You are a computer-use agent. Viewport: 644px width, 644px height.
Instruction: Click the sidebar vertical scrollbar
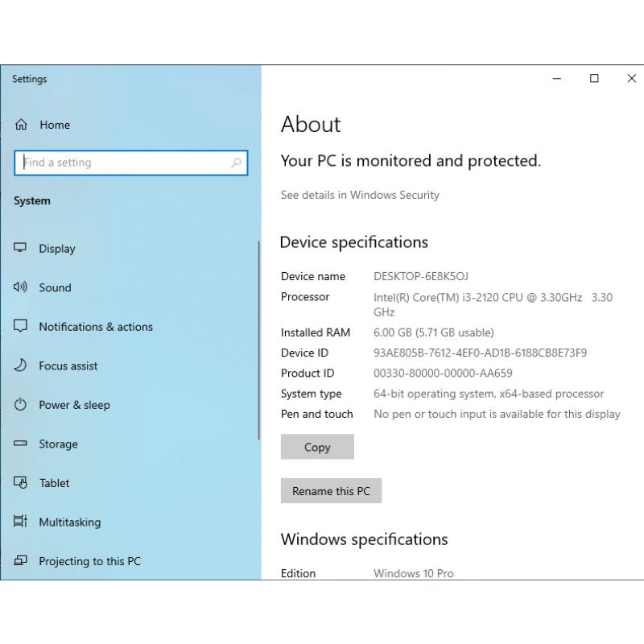[x=258, y=338]
